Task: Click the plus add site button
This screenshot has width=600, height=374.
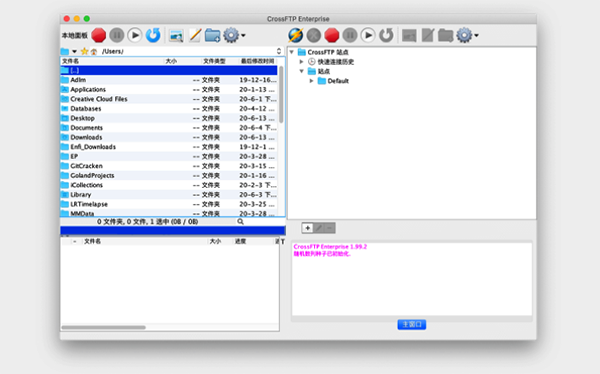Action: pyautogui.click(x=307, y=228)
